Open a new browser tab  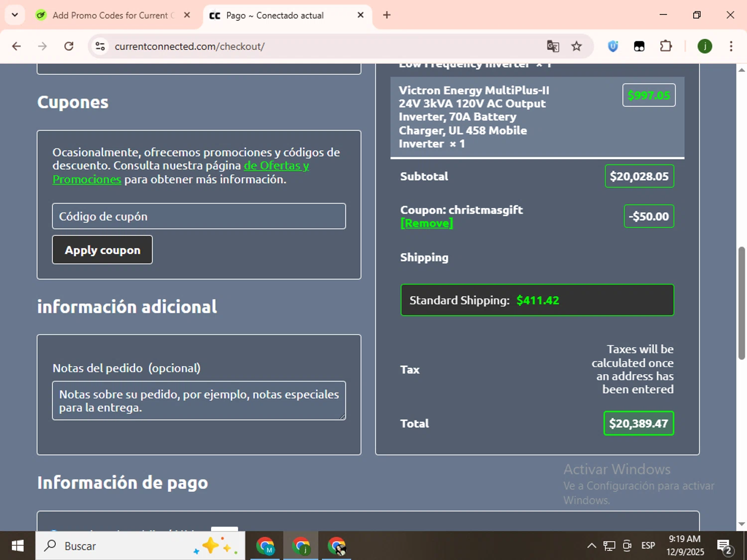[386, 15]
